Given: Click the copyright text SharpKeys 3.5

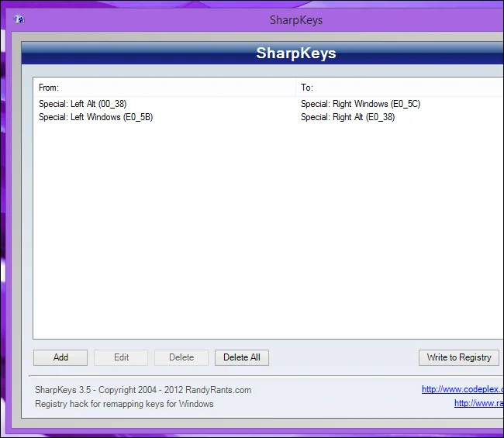Looking at the screenshot, I should click(143, 390).
